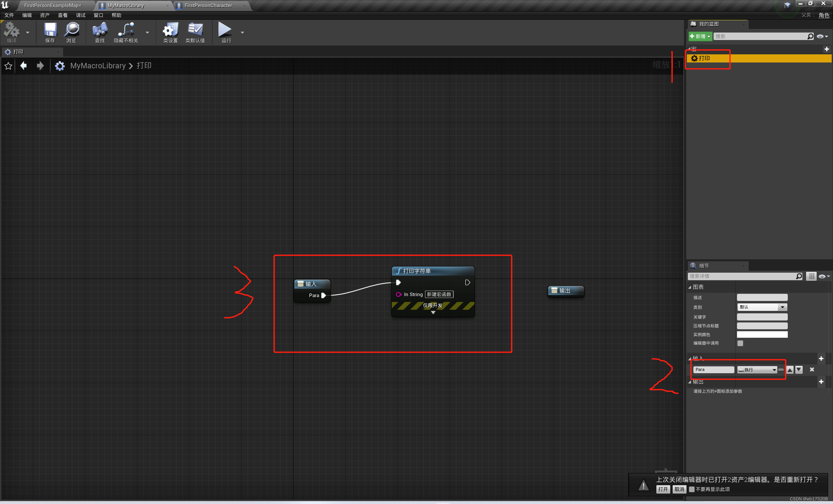Click the Para name field
Screen dimensions: 833x504
pos(714,370)
